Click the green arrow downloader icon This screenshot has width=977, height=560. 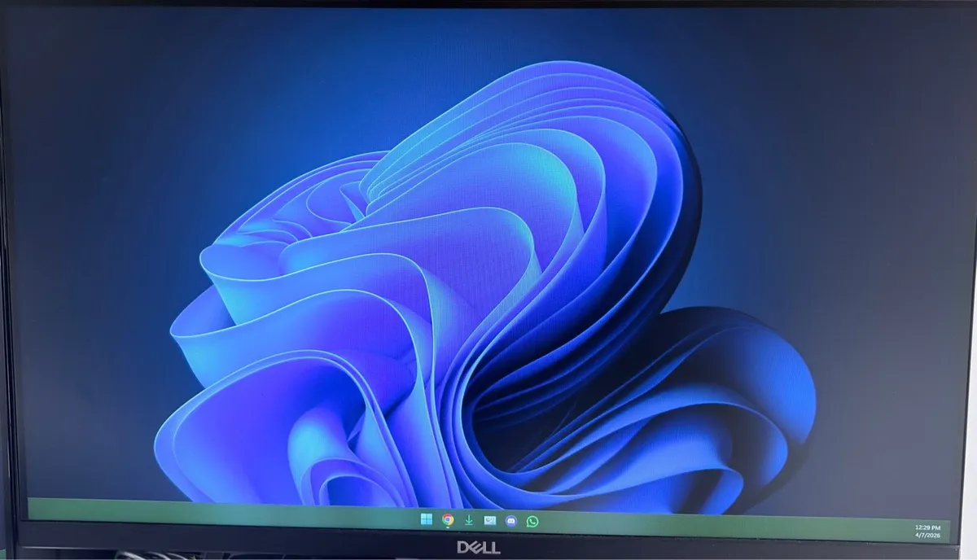pyautogui.click(x=468, y=519)
